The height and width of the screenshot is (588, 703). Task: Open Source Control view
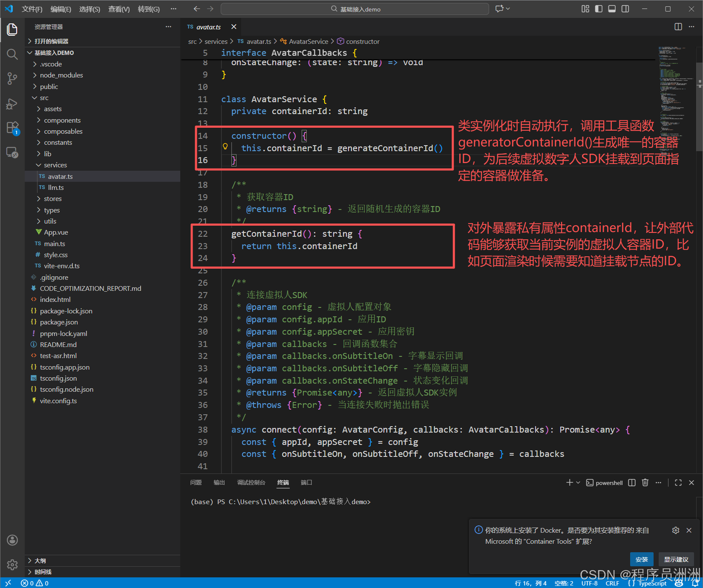coord(12,78)
